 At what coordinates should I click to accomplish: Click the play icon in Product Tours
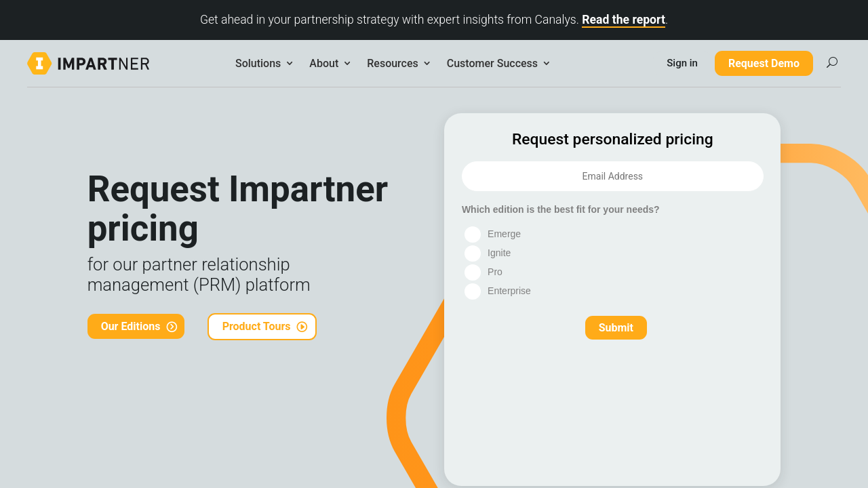(x=302, y=327)
